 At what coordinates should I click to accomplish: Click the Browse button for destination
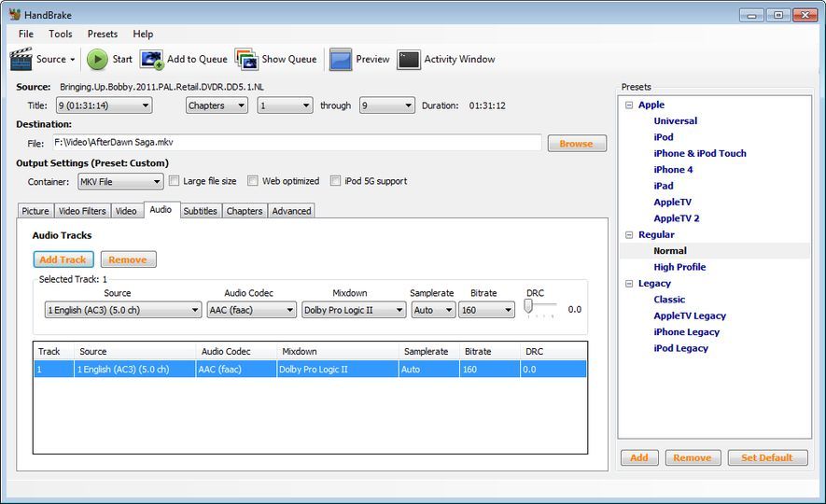(x=577, y=143)
